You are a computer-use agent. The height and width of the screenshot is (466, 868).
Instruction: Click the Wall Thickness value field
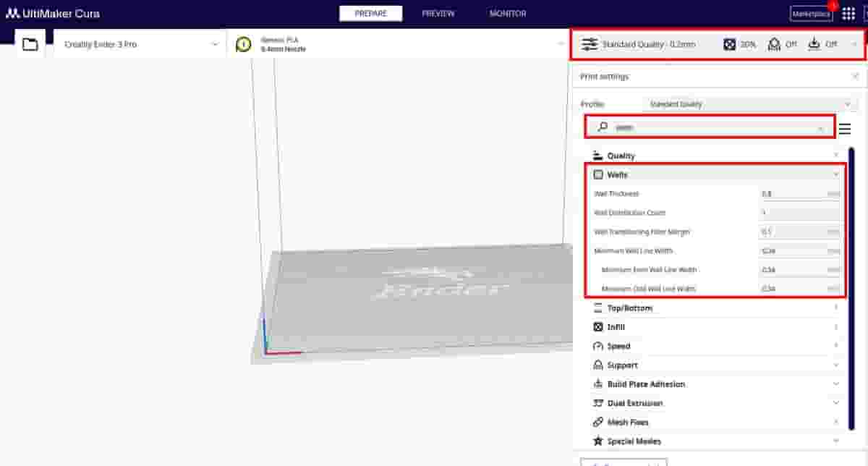tap(793, 194)
